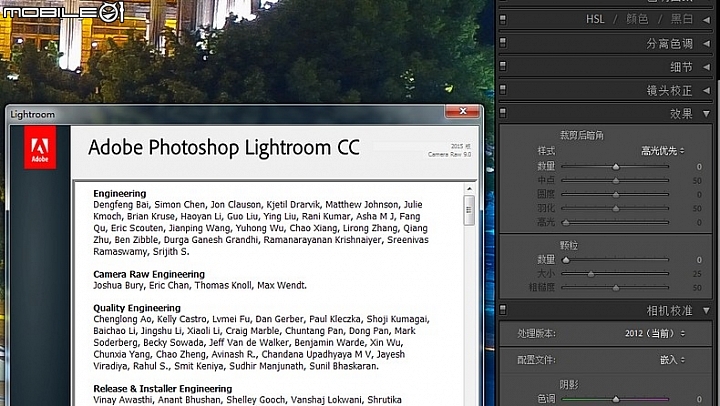Click the 阴影 section label

coord(569,385)
